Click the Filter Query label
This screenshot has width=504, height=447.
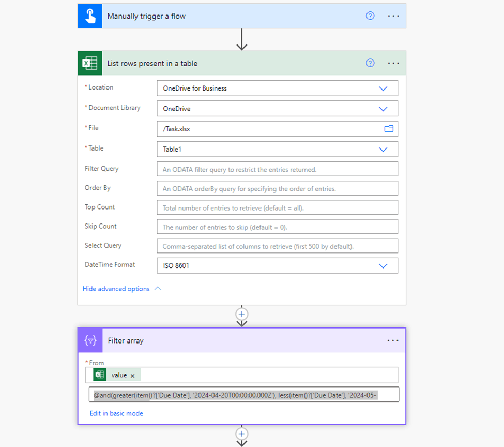tap(101, 169)
